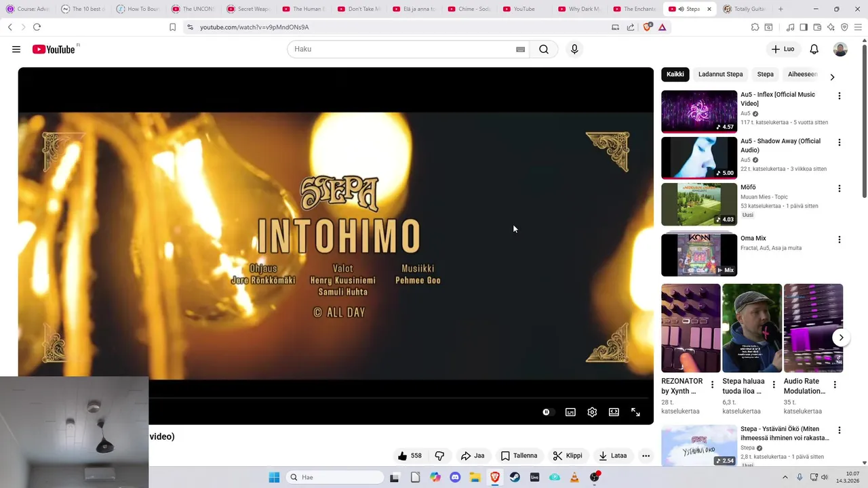
Task: Open the Oma Mix playlist
Action: click(x=699, y=255)
